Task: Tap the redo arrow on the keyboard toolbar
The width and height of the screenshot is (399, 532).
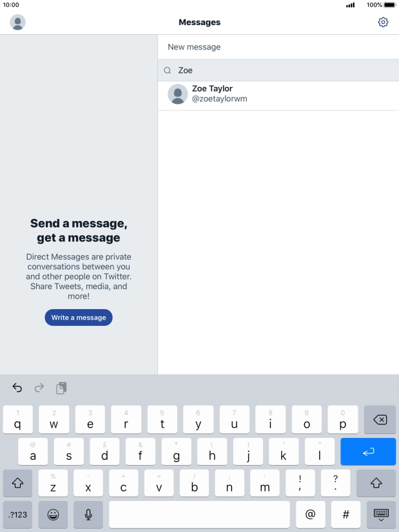Action: click(x=39, y=388)
